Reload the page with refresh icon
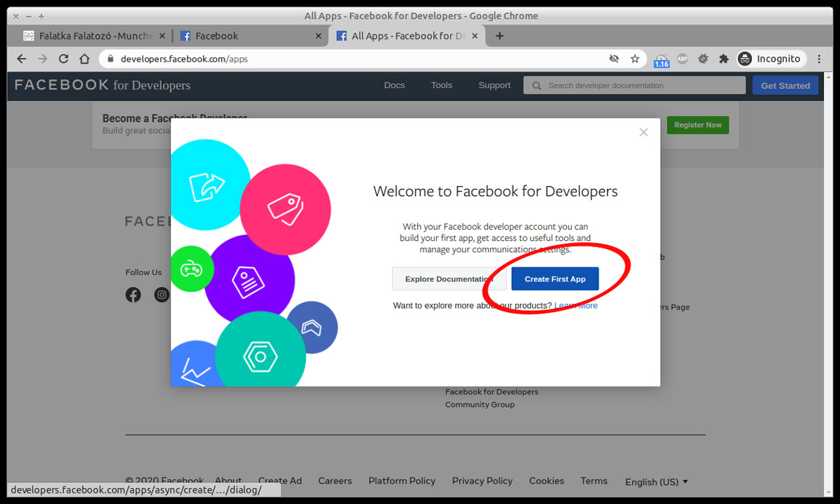840x504 pixels. click(64, 59)
